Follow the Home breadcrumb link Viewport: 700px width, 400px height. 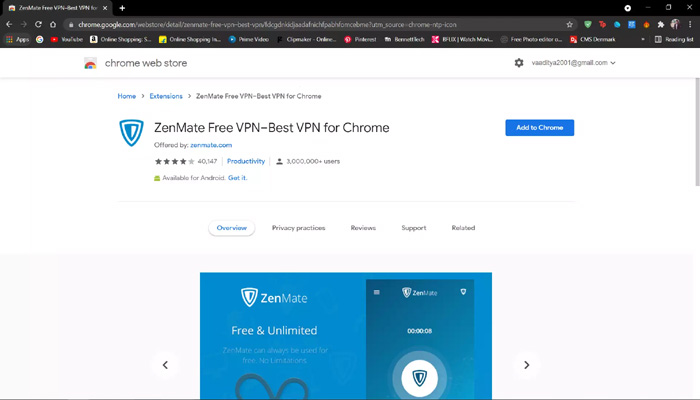pyautogui.click(x=127, y=96)
